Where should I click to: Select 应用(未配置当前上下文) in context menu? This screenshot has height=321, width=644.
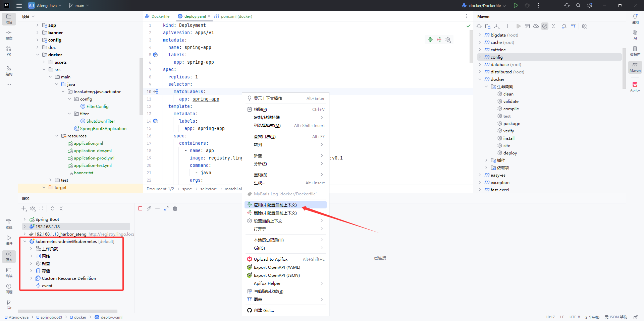(275, 205)
